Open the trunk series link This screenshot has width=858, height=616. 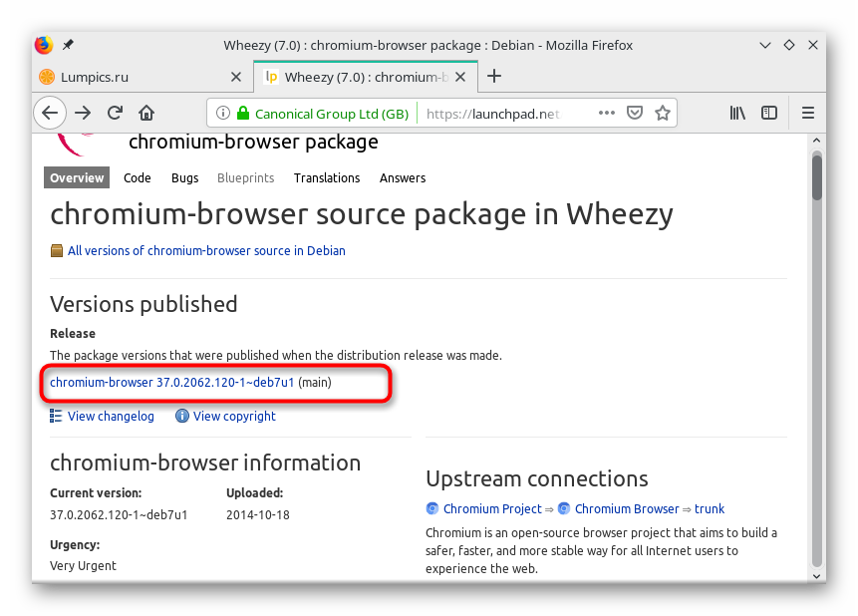710,508
